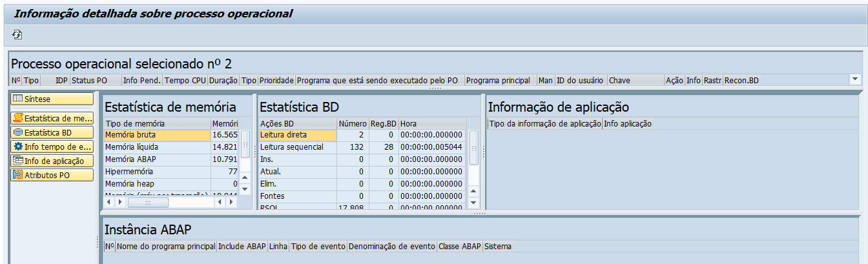Click the Tipo de memória column header
Image resolution: width=868 pixels, height=264 pixels.
point(158,123)
